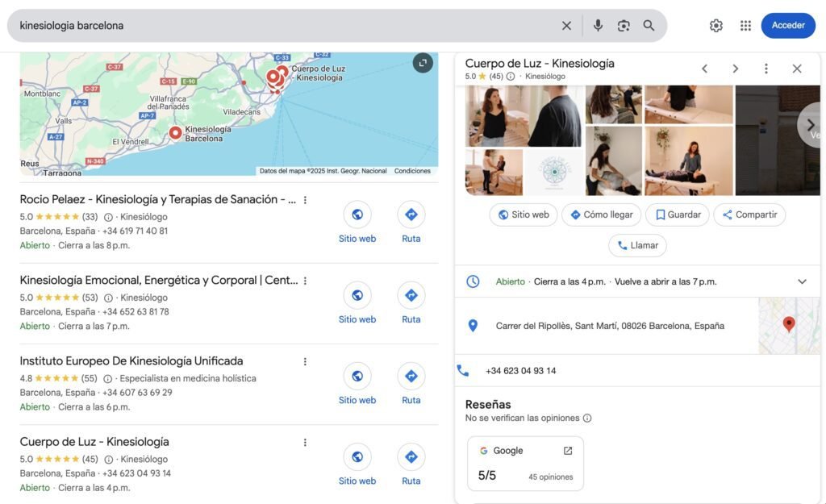
Task: Open more options menu in business panel
Action: click(766, 69)
